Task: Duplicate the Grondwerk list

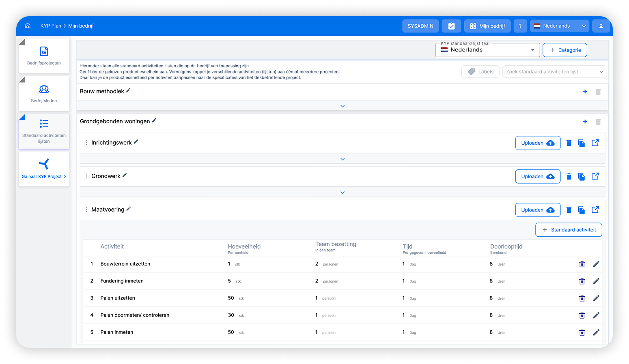Action: (582, 176)
